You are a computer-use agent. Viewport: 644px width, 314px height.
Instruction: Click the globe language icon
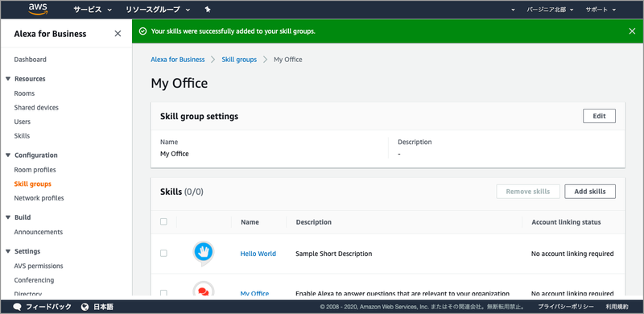click(85, 307)
